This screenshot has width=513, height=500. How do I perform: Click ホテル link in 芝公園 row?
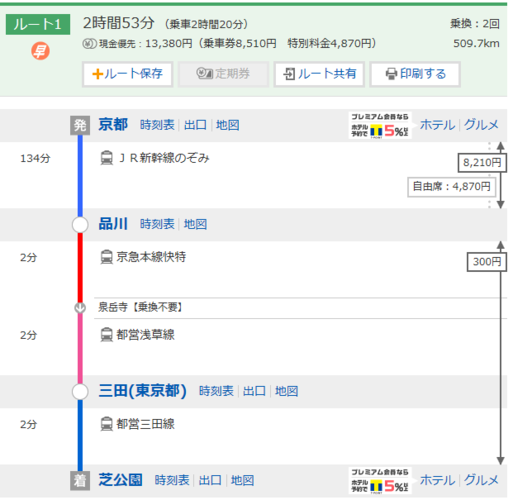pos(437,480)
